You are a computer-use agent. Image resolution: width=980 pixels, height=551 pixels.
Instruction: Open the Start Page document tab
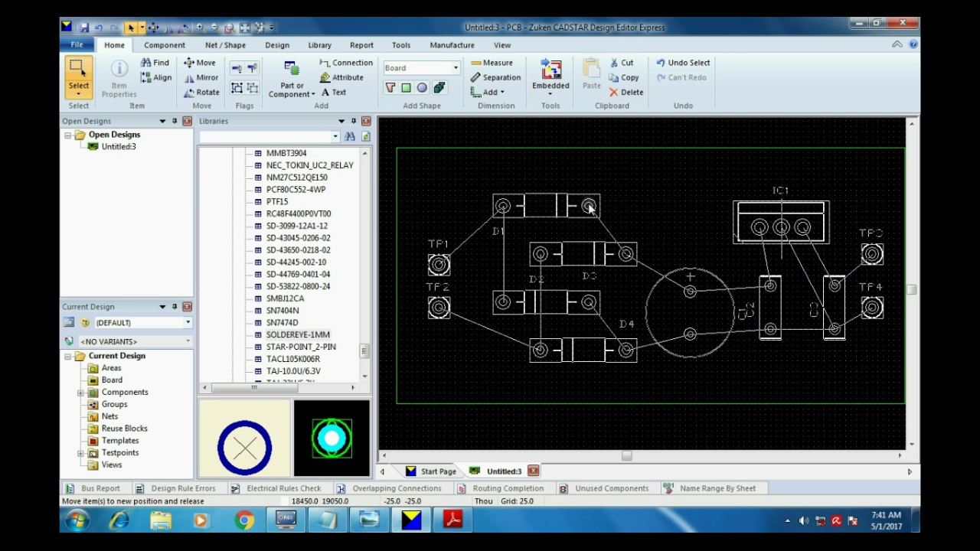(431, 471)
